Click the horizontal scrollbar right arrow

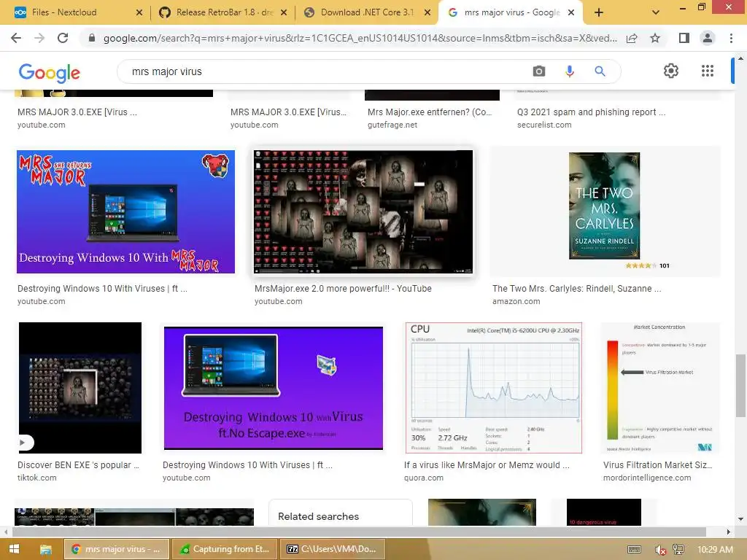pos(729,532)
